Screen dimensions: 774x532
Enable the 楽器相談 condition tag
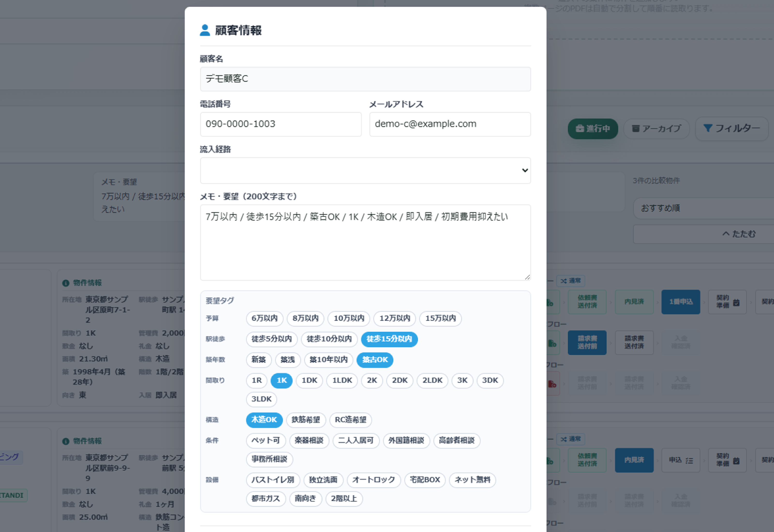pyautogui.click(x=309, y=440)
